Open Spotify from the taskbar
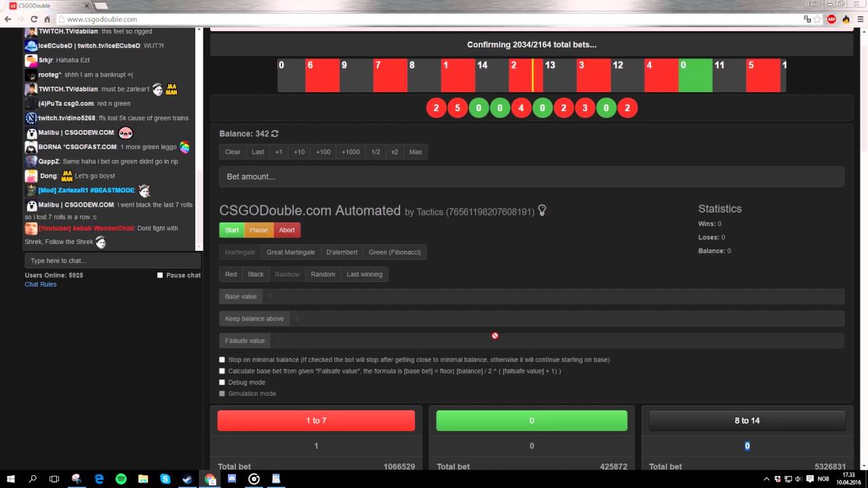The width and height of the screenshot is (868, 488). click(x=121, y=479)
